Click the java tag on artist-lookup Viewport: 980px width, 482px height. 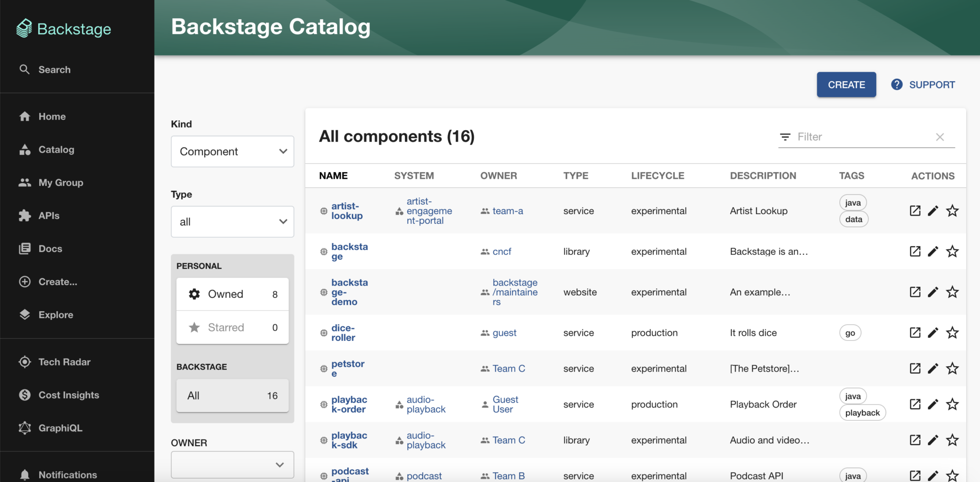point(853,203)
